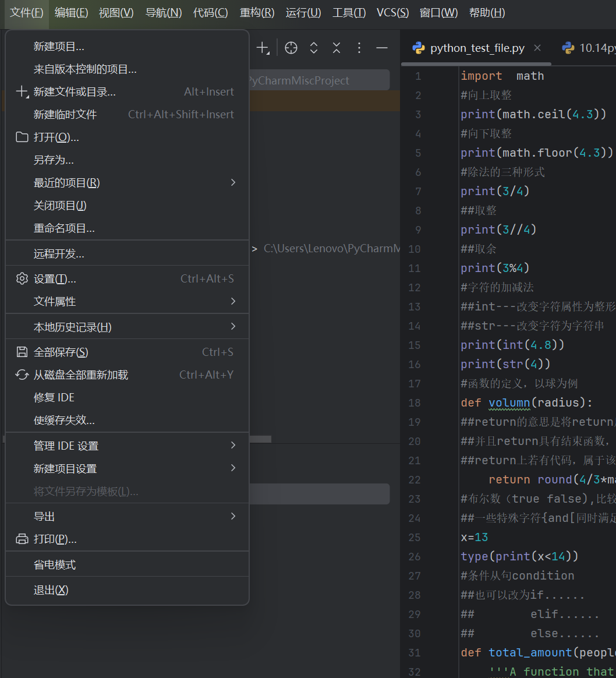This screenshot has height=678, width=616.
Task: Click the project panel horizontal scrollbar
Action: point(260,439)
